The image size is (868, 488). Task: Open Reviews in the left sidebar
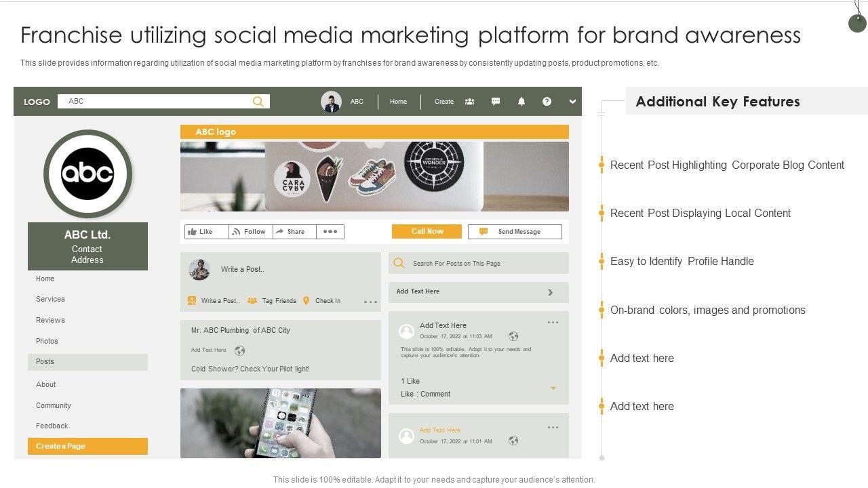pyautogui.click(x=50, y=320)
